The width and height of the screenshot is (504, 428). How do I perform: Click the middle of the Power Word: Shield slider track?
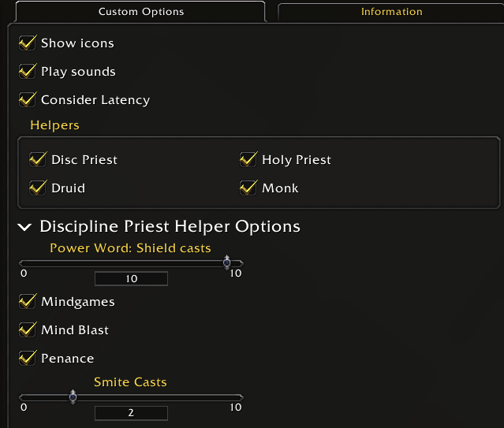point(131,263)
